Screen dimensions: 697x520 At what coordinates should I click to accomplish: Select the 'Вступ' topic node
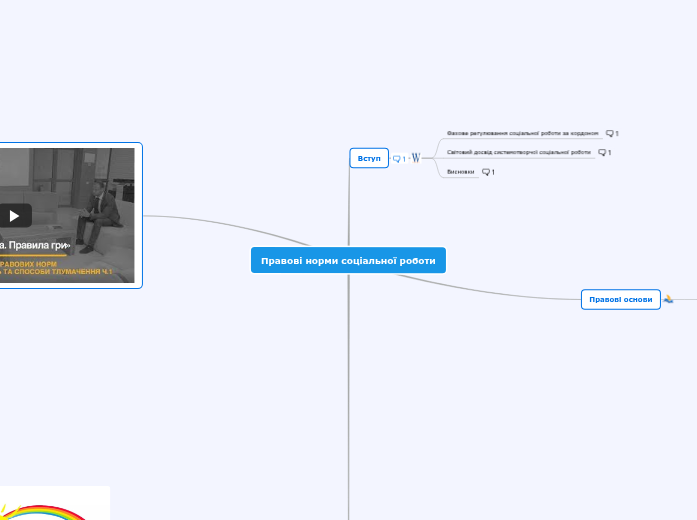click(369, 158)
